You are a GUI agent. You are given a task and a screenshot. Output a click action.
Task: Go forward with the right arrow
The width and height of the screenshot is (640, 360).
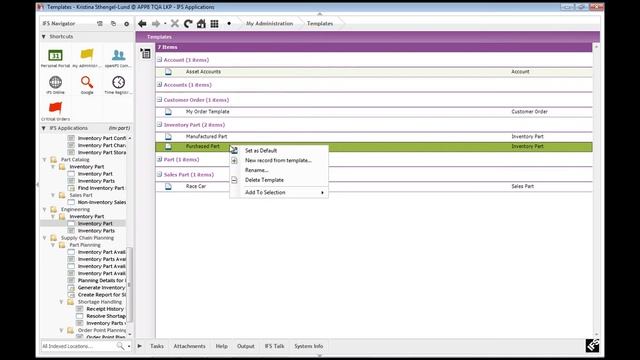pyautogui.click(x=156, y=24)
